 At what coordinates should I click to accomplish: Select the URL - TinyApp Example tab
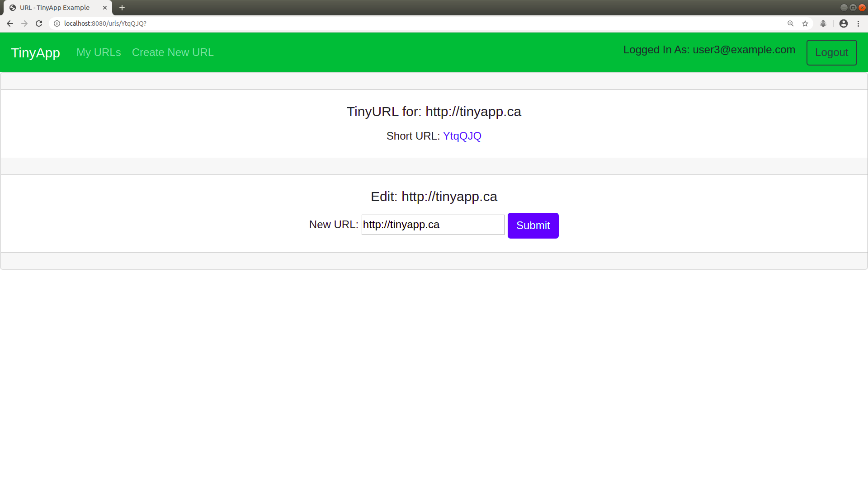click(x=54, y=8)
